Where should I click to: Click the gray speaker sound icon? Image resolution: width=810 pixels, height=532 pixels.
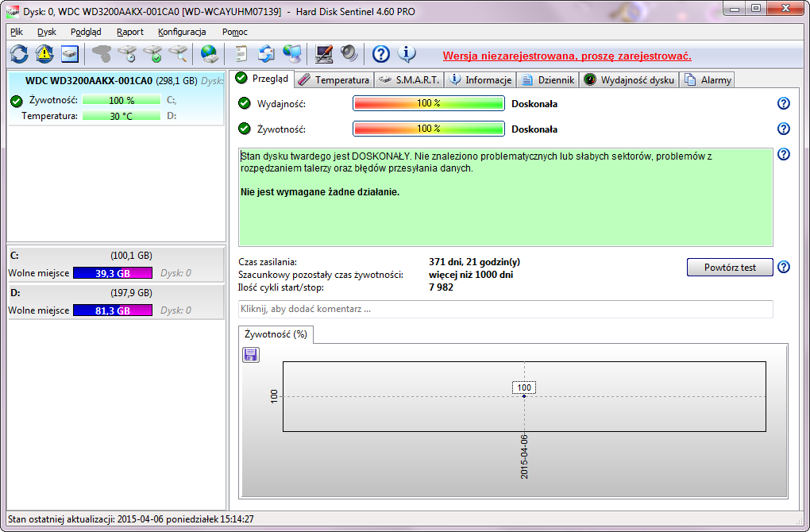(x=349, y=54)
